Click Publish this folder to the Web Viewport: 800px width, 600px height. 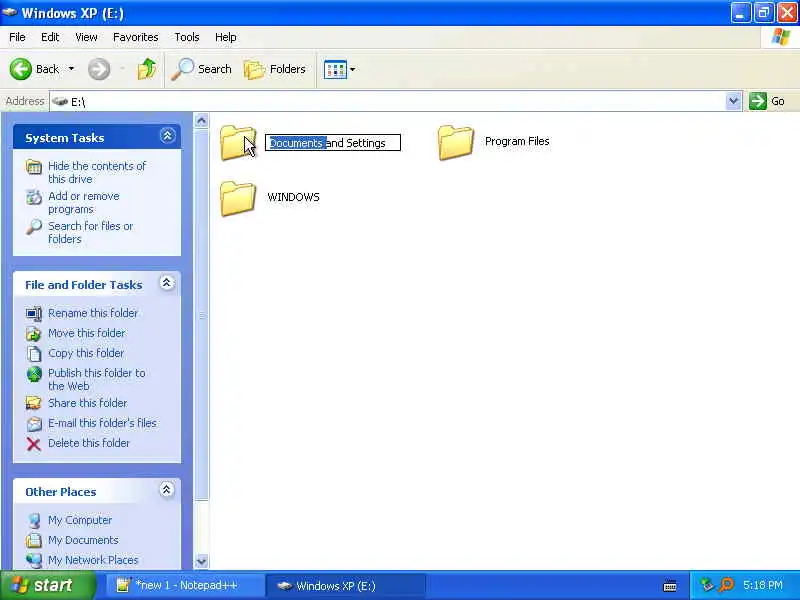click(96, 379)
